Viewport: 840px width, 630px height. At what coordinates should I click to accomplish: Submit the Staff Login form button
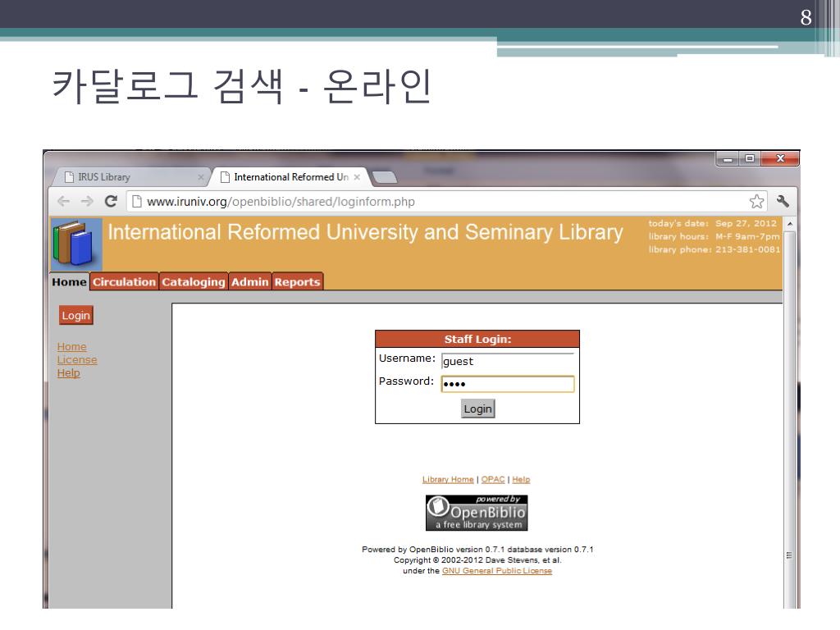[x=478, y=409]
